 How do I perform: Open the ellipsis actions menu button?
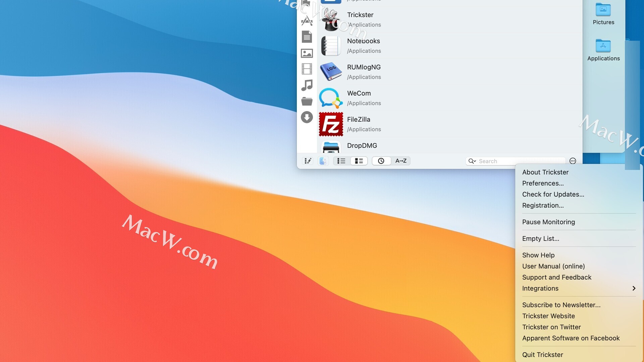[x=573, y=161]
